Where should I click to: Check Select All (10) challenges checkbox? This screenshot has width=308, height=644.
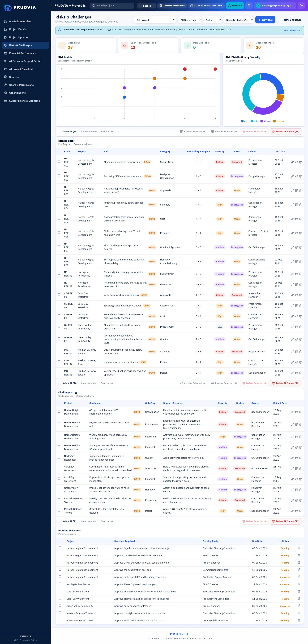60,383
